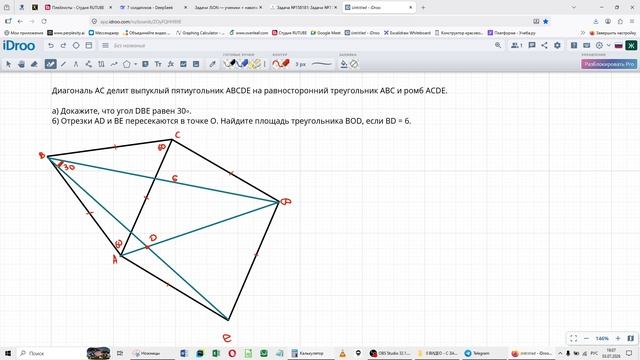
Task: Choose the blue preset pen
Action: [243, 64]
